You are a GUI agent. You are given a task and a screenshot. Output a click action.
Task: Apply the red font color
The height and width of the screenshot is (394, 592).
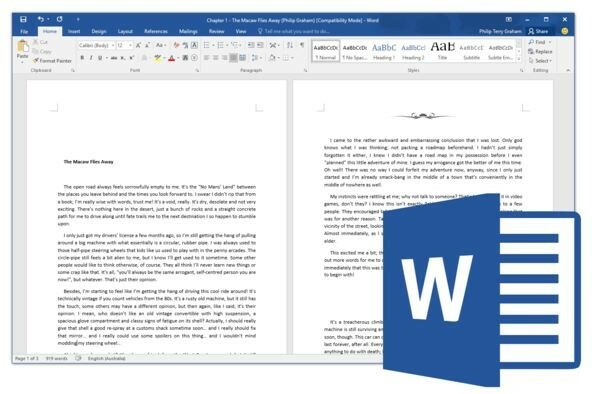(x=171, y=58)
